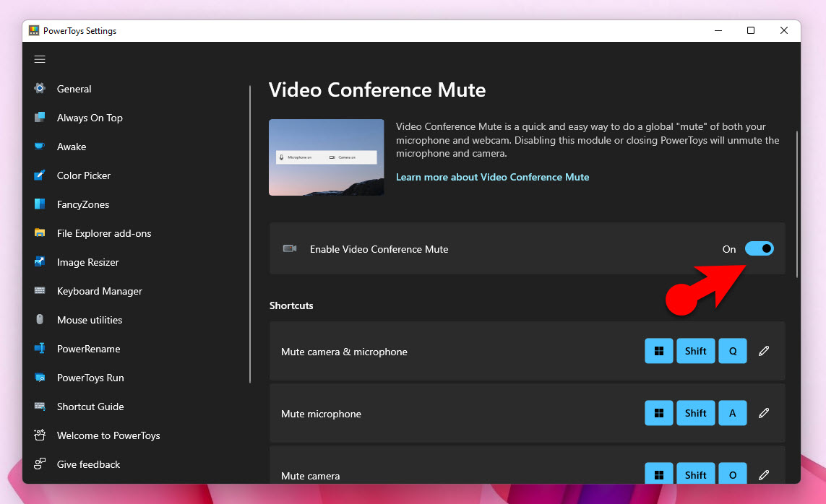Click the Shortcut Guide icon

40,406
